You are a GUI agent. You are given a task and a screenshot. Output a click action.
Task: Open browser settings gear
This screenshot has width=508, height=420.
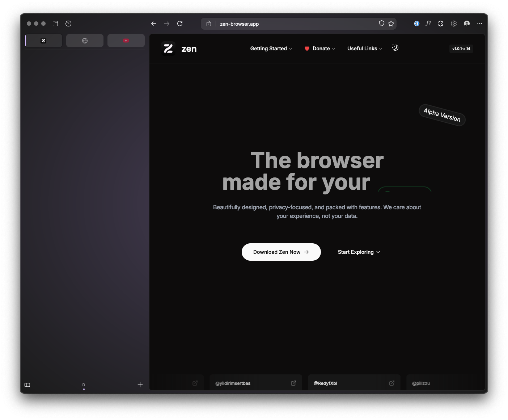tap(454, 24)
